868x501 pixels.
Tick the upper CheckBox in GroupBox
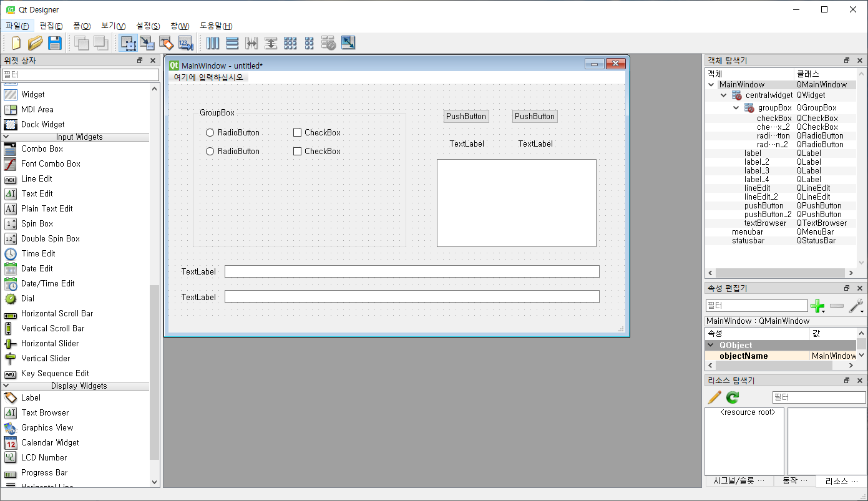tap(317, 132)
